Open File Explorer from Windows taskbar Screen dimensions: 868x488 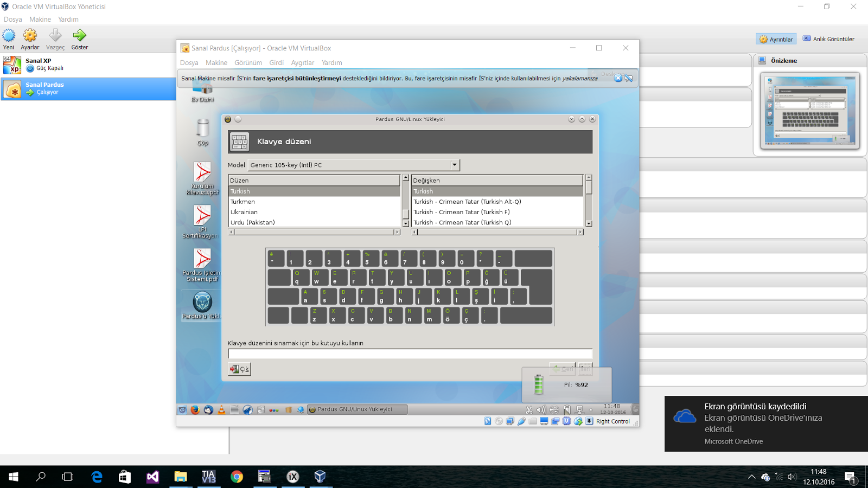click(x=181, y=477)
